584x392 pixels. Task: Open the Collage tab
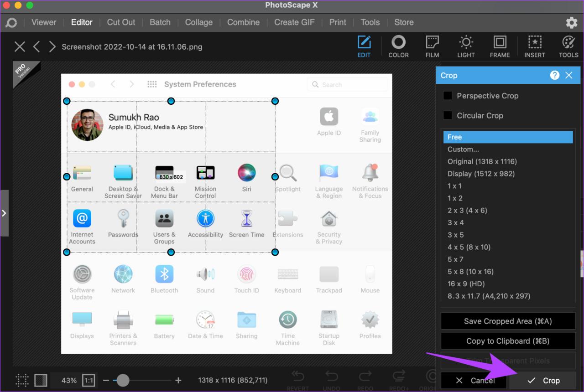(199, 22)
